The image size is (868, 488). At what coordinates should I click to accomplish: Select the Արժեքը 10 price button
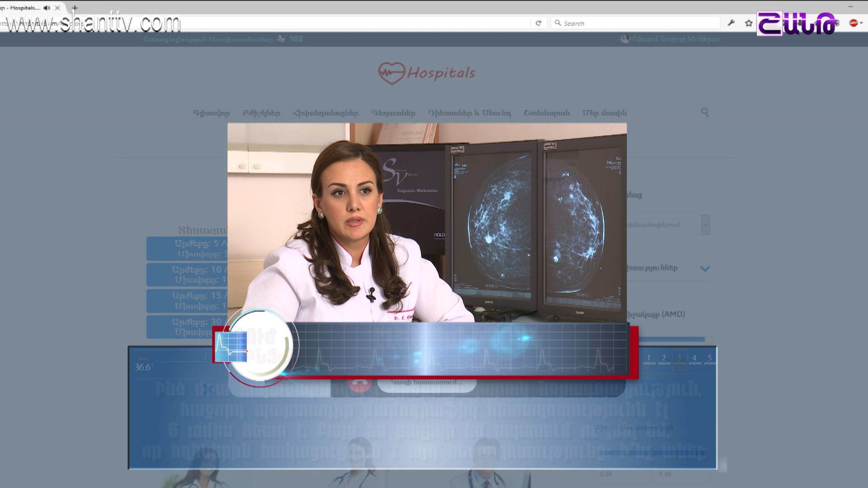(x=187, y=275)
